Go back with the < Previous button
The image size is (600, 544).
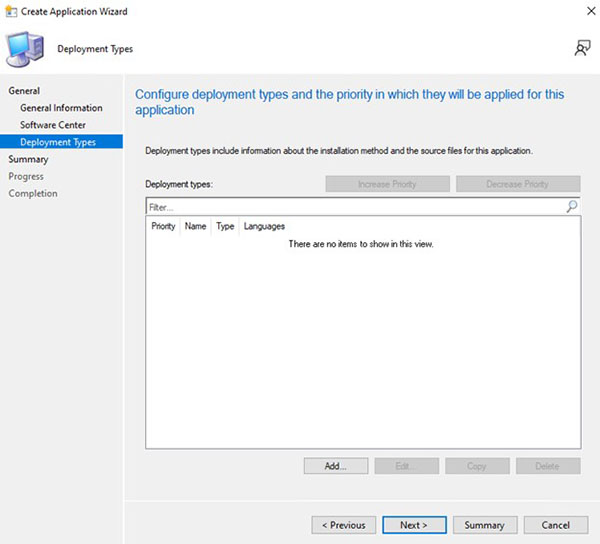[x=344, y=525]
